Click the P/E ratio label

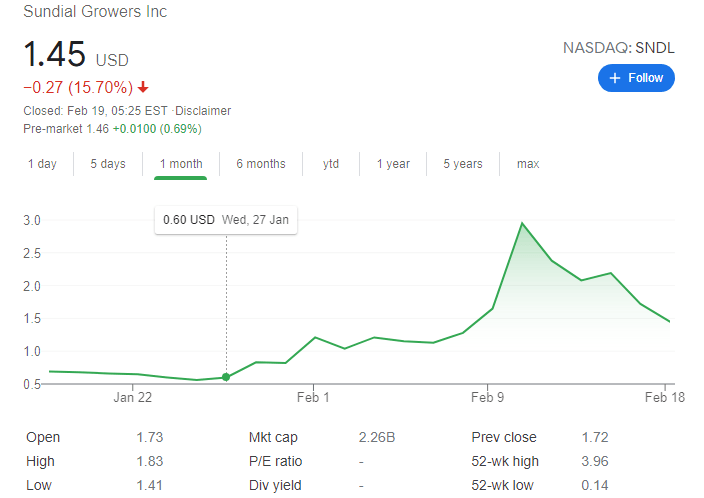275,461
